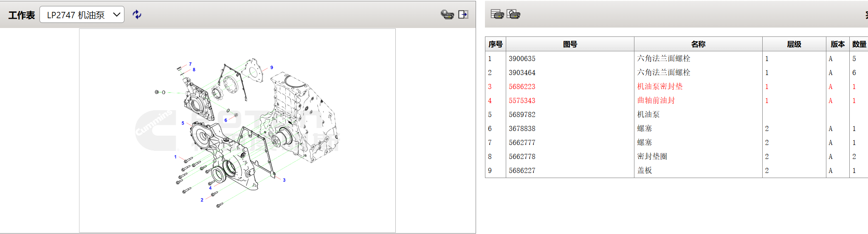
Task: Sort by the 名称 column header
Action: point(698,44)
